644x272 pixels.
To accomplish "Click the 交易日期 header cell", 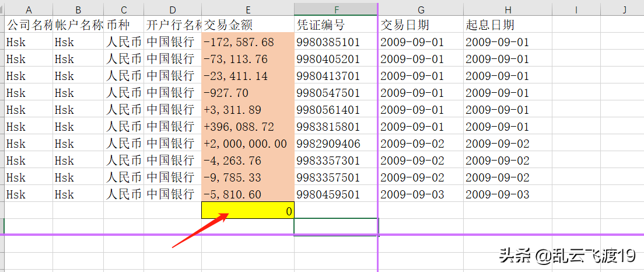I will (x=421, y=25).
